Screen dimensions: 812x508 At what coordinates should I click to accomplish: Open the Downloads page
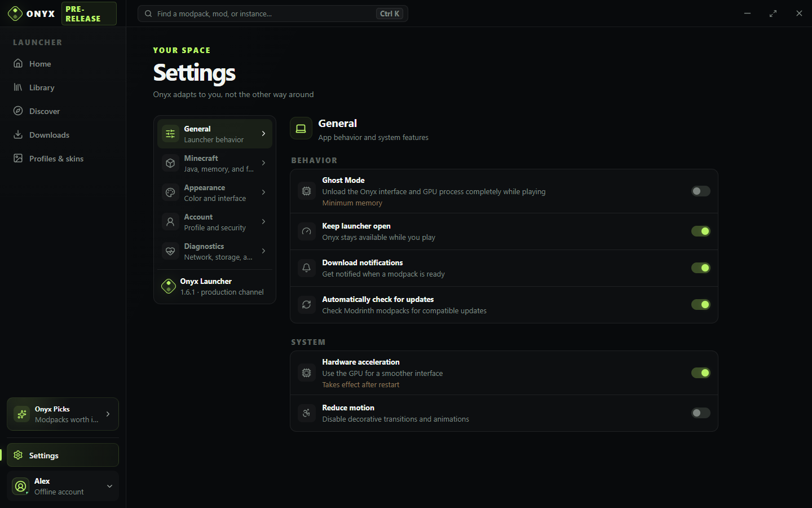pos(63,135)
